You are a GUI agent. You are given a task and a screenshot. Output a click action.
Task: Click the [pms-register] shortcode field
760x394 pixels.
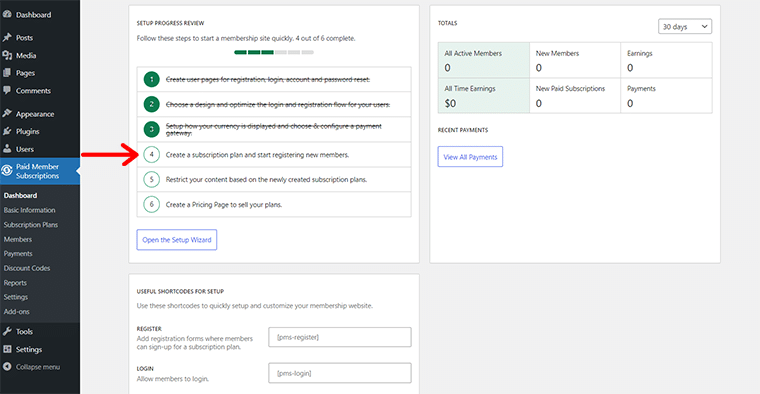[x=340, y=337]
